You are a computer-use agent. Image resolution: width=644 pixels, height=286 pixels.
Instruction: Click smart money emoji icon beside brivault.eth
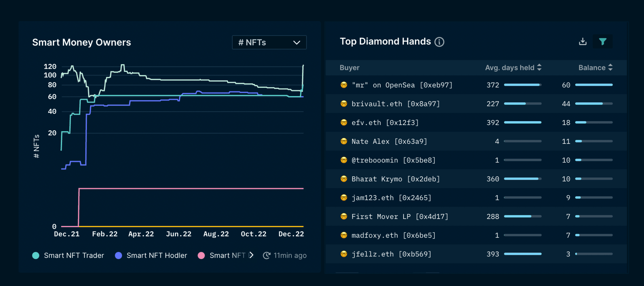[344, 104]
